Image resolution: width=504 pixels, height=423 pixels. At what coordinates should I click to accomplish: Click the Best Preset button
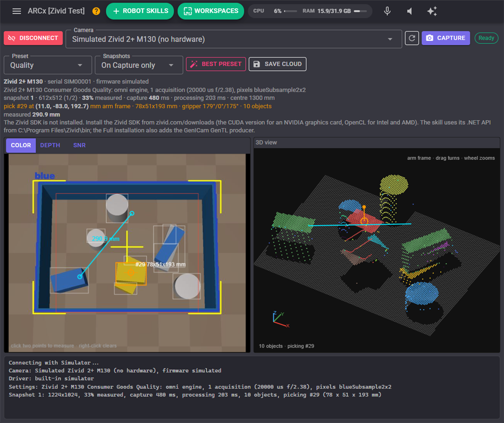coord(216,64)
